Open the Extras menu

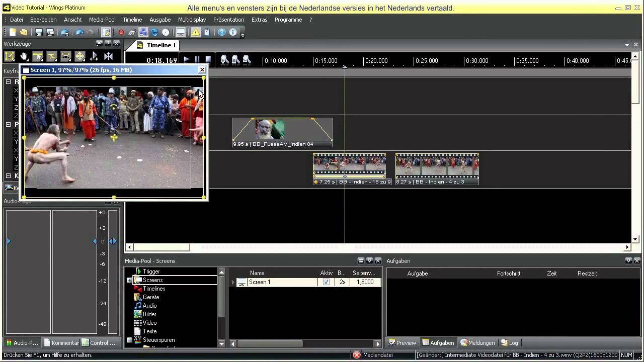coord(260,20)
